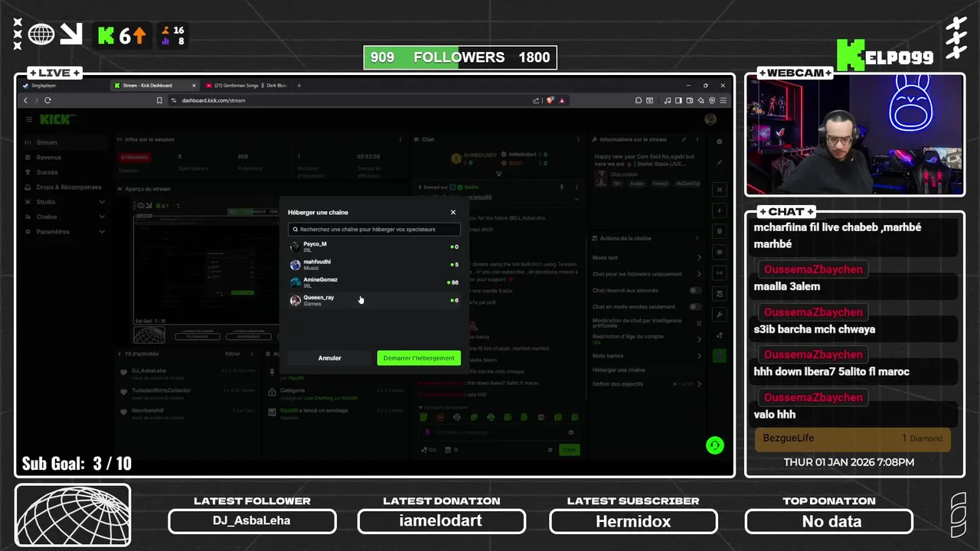
Task: Open the Kick profile avatar menu
Action: pos(710,119)
